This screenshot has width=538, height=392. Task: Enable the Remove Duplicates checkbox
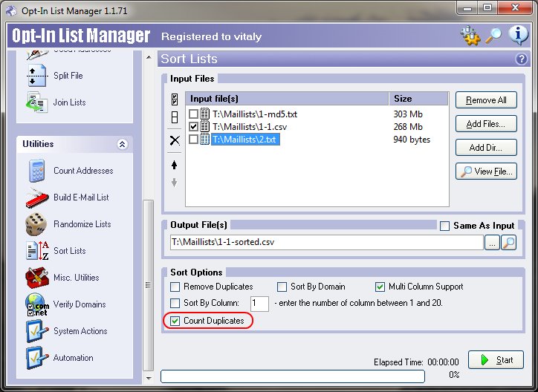click(175, 287)
